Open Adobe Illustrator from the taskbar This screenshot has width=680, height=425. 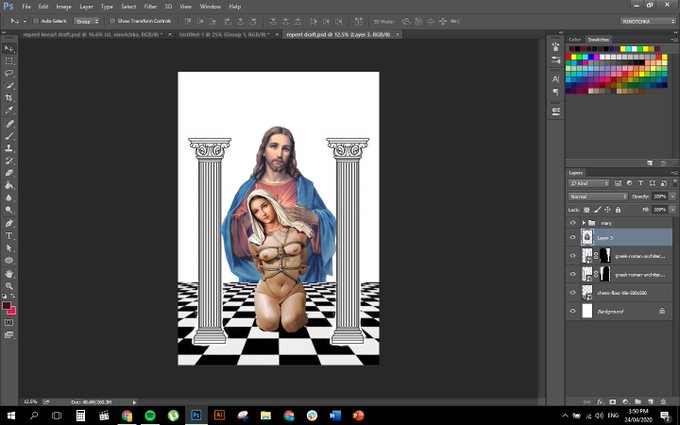[219, 415]
